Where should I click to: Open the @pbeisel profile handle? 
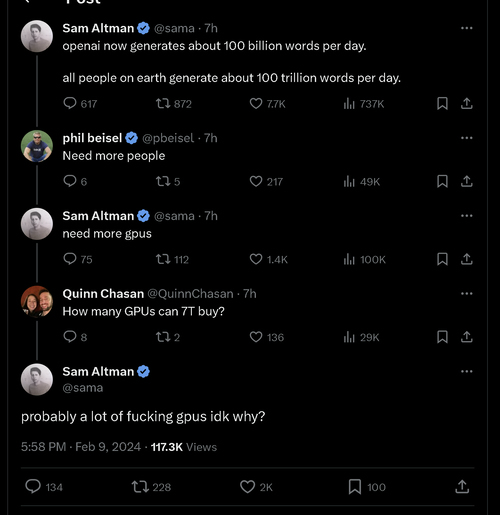(x=168, y=138)
